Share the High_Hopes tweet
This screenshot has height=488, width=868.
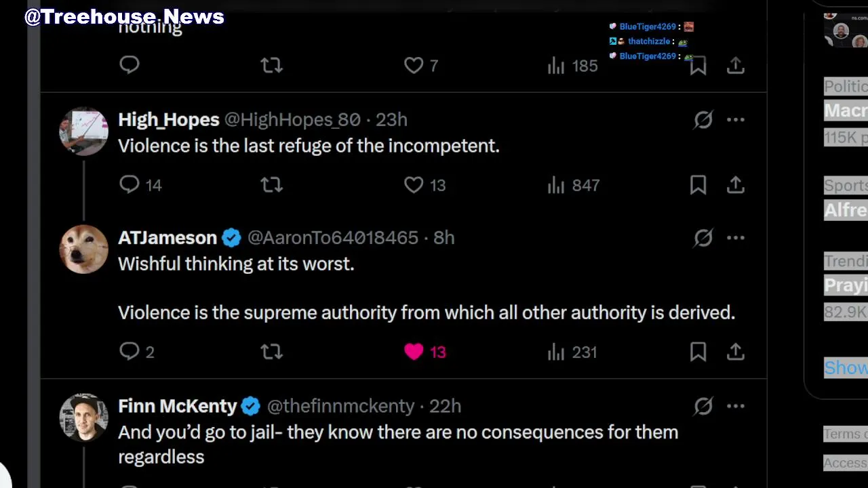[x=736, y=185]
